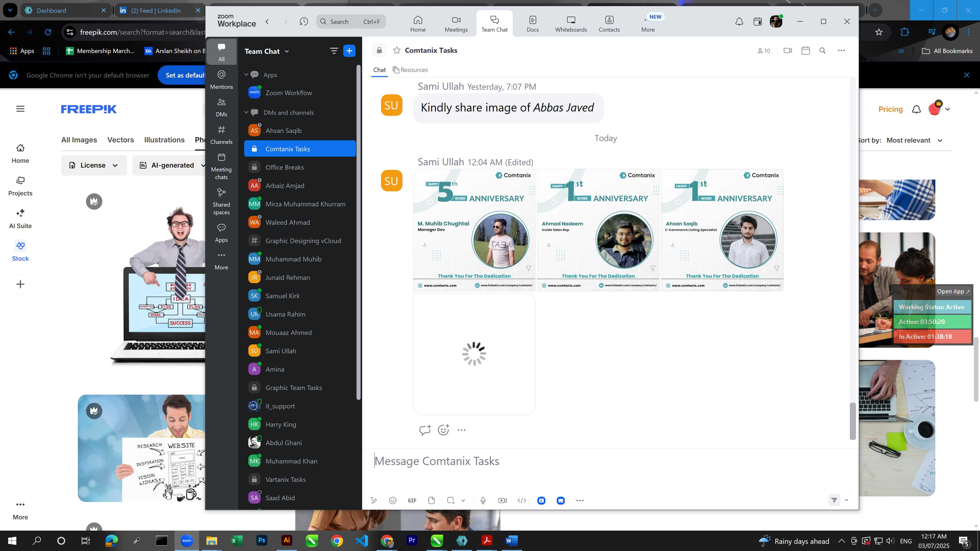Search within Comtanix Tasks chat
The width and height of the screenshot is (980, 551).
[823, 51]
